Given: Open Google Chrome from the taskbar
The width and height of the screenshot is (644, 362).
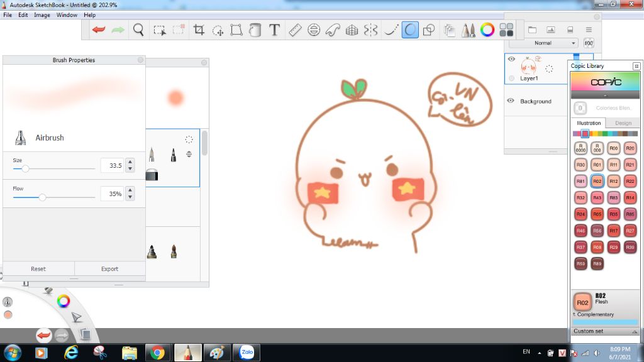Looking at the screenshot, I should (x=157, y=353).
